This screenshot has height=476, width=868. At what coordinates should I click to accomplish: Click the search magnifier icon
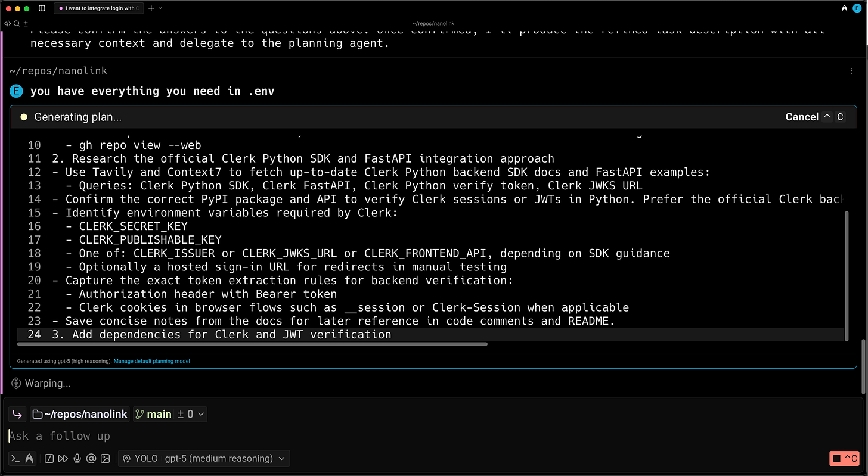17,23
